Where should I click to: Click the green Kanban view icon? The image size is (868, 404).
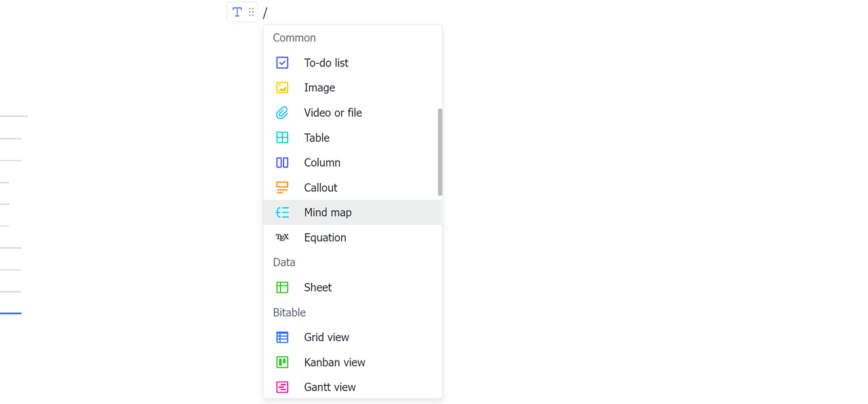[x=282, y=363]
